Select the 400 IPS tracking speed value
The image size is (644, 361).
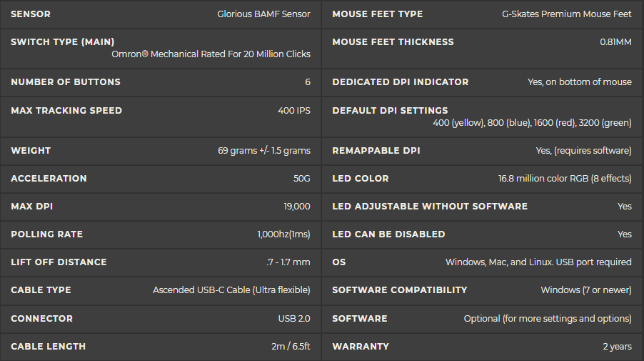pyautogui.click(x=294, y=111)
